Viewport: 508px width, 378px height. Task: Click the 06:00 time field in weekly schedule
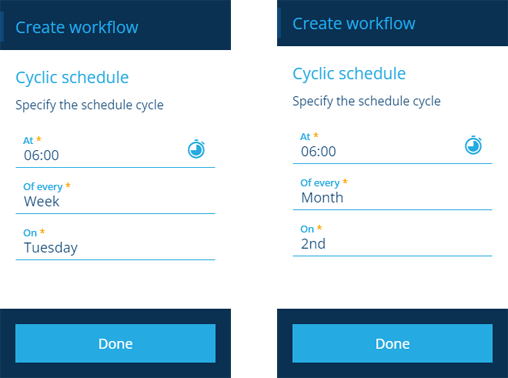pyautogui.click(x=115, y=150)
